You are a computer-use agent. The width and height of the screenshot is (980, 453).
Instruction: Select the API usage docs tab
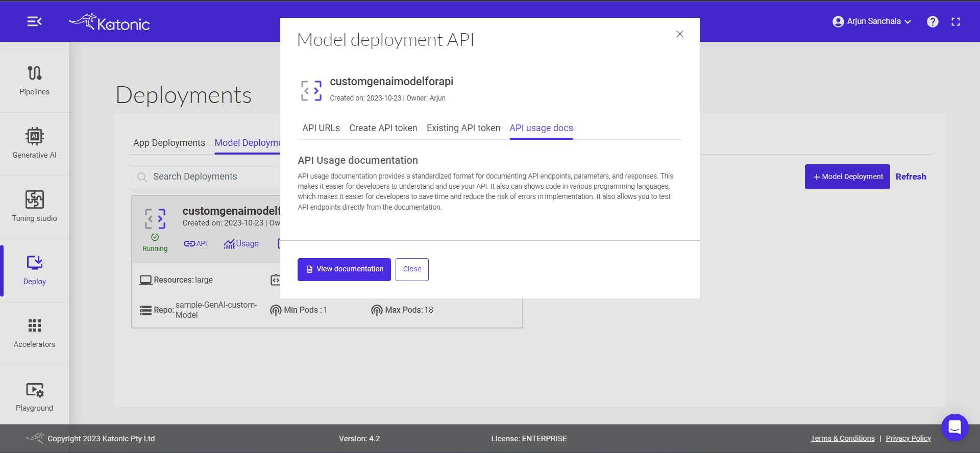[x=541, y=128]
